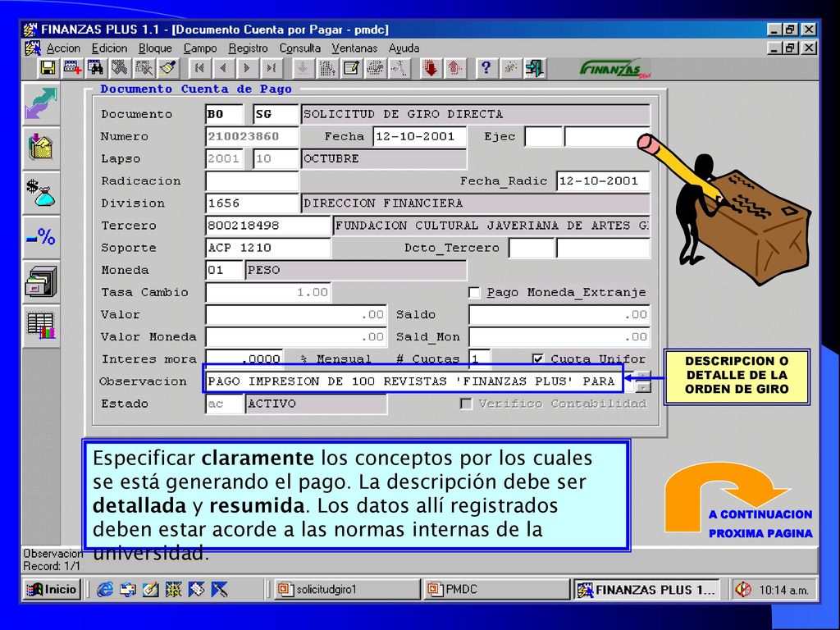The image size is (840, 630).
Task: Click FINANZAS PLUS taskbar button
Action: pos(646,590)
